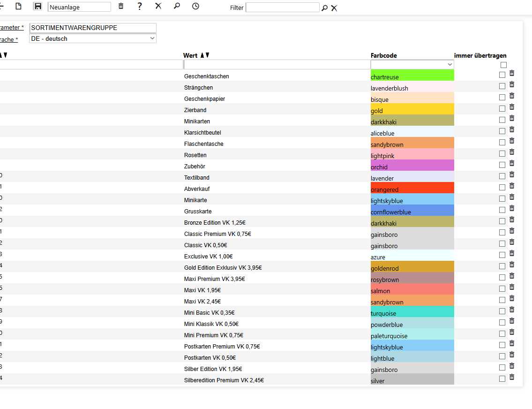Click the Parameter label link
Image resolution: width=532 pixels, height=409 pixels.
pos(12,28)
